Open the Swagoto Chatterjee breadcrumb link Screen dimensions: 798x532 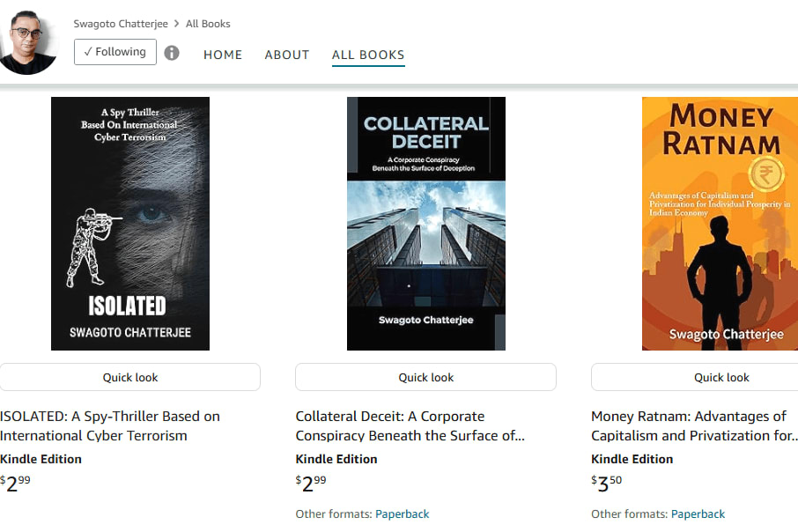pyautogui.click(x=121, y=24)
